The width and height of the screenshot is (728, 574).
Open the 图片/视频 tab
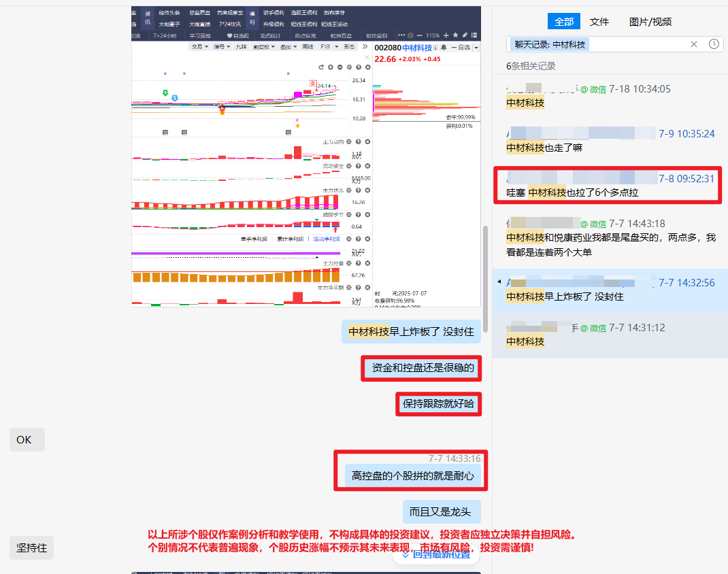pyautogui.click(x=650, y=21)
